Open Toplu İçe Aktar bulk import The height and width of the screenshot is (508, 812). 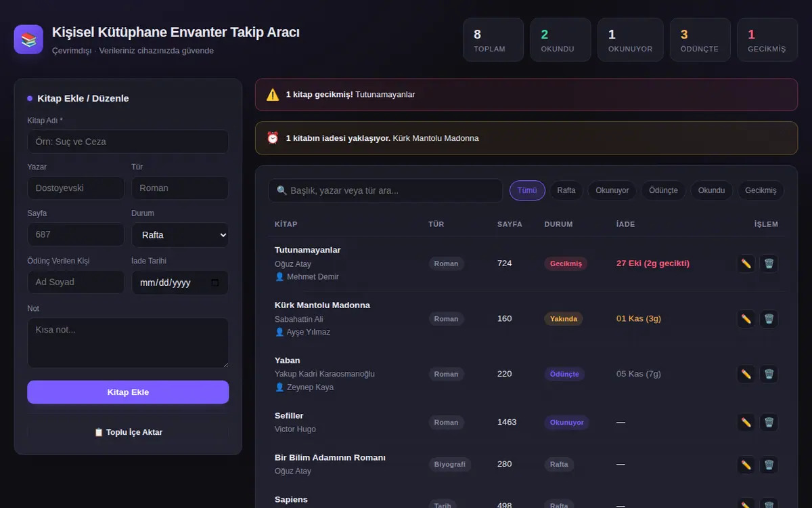tap(128, 432)
